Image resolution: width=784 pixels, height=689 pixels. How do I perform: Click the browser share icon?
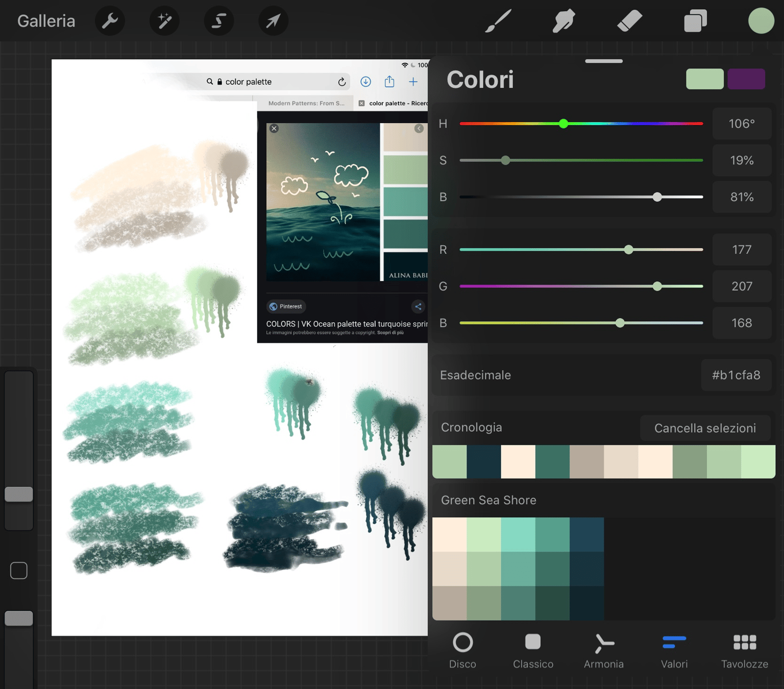point(389,82)
